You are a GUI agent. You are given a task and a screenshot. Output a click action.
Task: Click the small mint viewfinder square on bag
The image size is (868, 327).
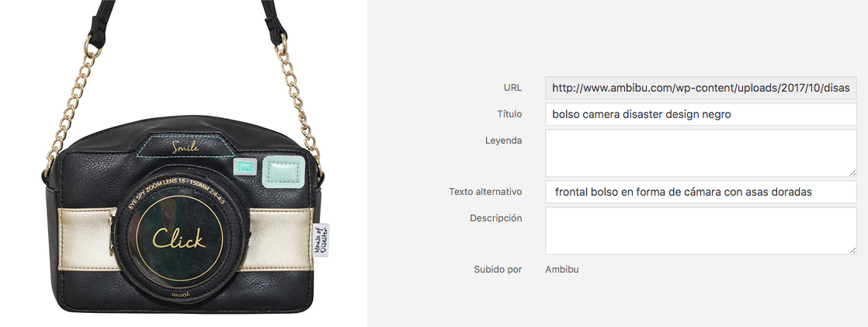click(x=245, y=167)
